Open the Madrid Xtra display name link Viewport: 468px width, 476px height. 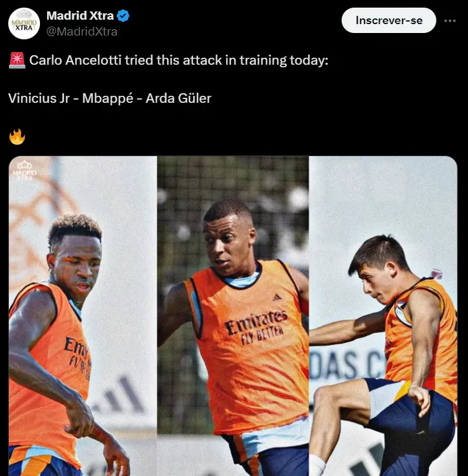[80, 15]
